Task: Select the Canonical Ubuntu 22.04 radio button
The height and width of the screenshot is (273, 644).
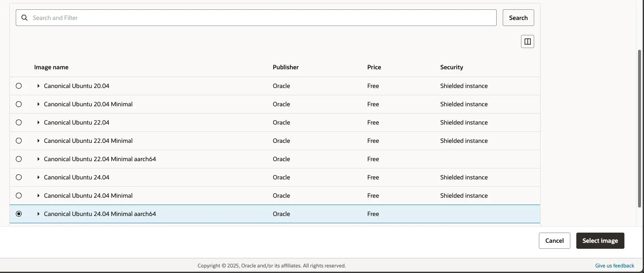Action: tap(18, 122)
